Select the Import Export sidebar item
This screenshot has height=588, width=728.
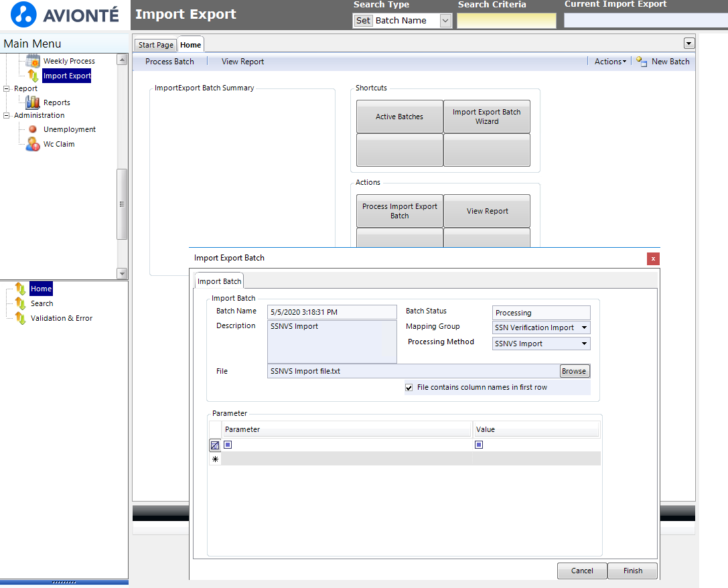click(x=66, y=75)
